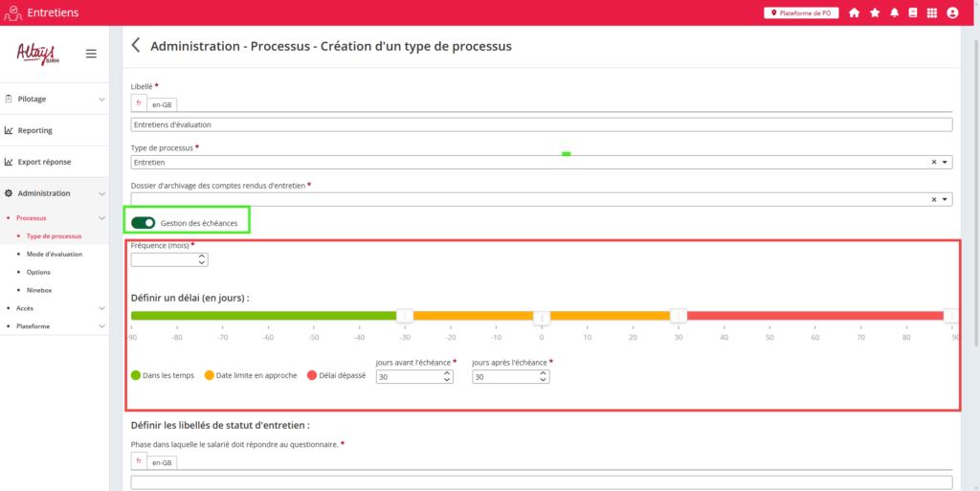This screenshot has height=491, width=980.
Task: Open Reporting in the sidebar
Action: click(35, 130)
